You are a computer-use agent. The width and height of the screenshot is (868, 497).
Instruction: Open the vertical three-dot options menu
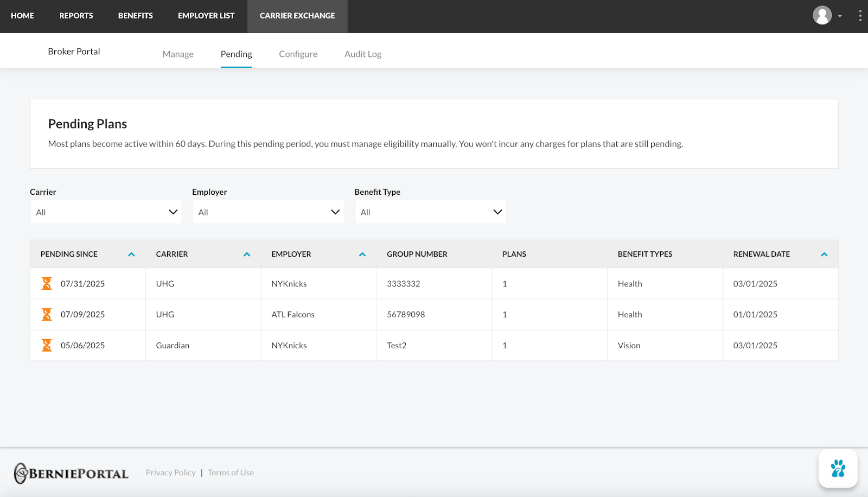(x=860, y=16)
